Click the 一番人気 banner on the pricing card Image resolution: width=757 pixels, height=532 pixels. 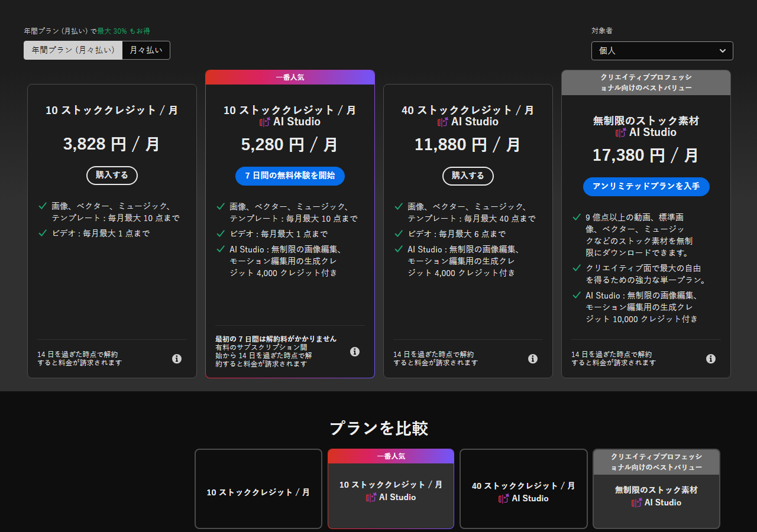(290, 77)
